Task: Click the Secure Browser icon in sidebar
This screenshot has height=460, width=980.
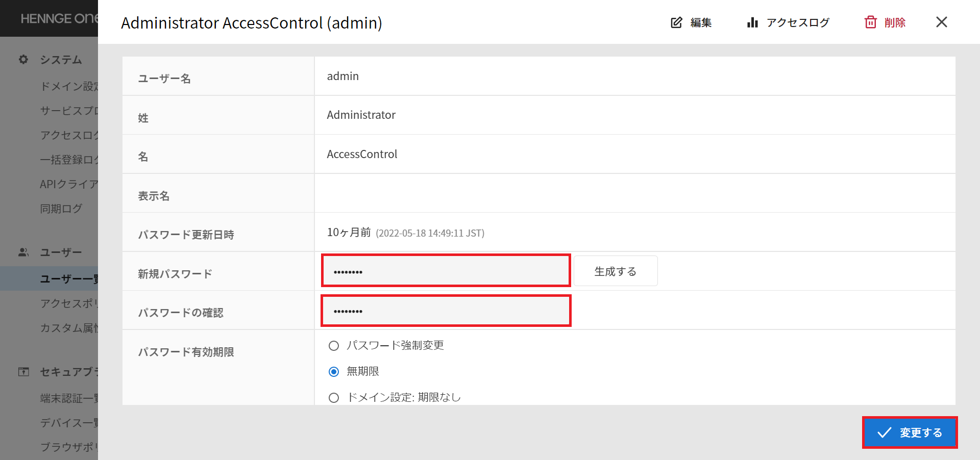Action: [x=23, y=372]
